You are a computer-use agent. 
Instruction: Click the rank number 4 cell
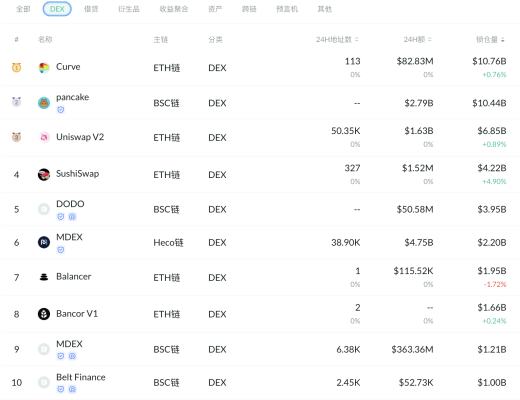16,175
